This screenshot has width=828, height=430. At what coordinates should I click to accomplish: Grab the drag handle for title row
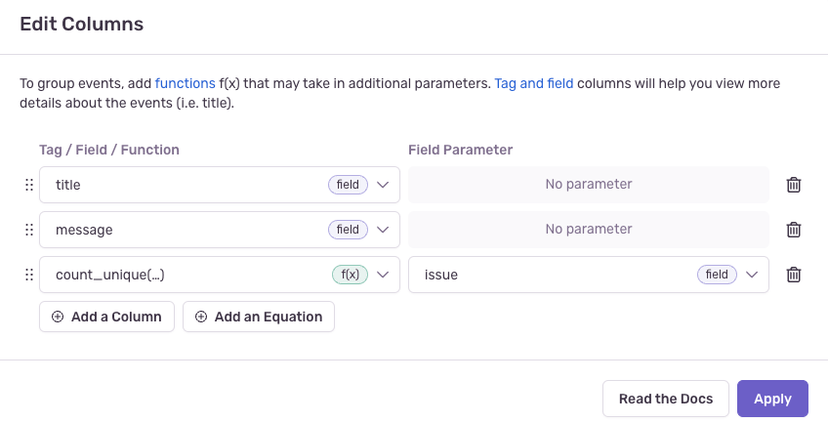point(29,185)
